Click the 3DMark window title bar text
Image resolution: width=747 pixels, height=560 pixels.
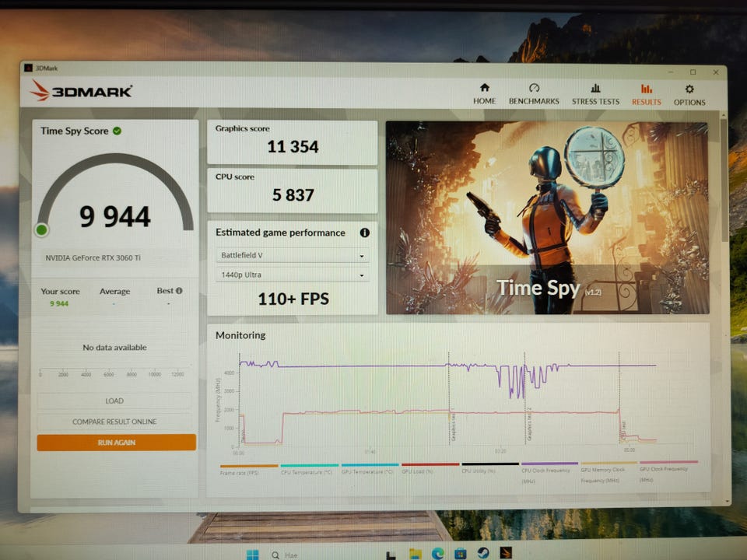47,68
